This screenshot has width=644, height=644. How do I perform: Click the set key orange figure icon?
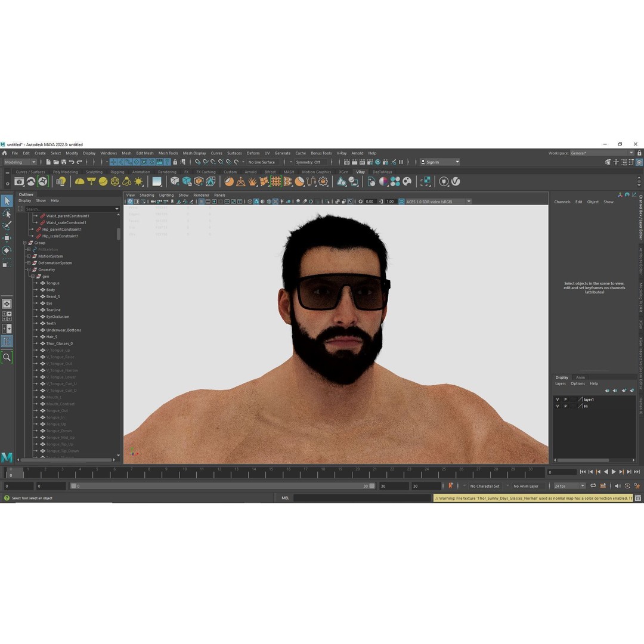pyautogui.click(x=451, y=486)
